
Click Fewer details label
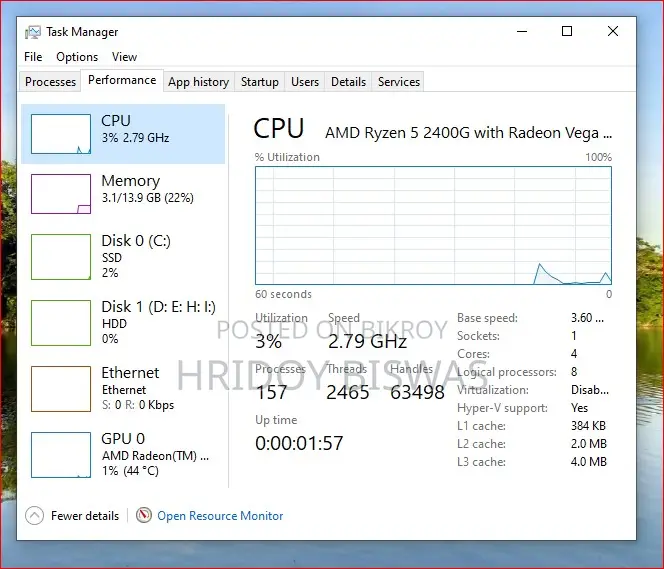(85, 516)
